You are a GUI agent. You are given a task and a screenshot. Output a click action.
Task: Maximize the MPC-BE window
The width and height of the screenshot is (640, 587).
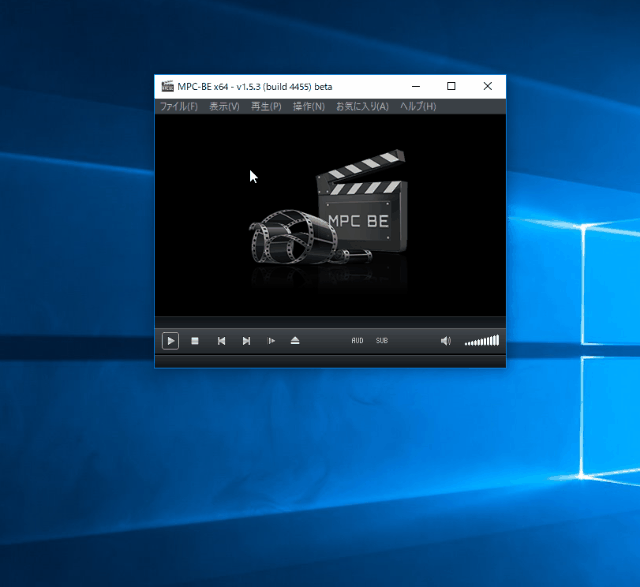451,86
